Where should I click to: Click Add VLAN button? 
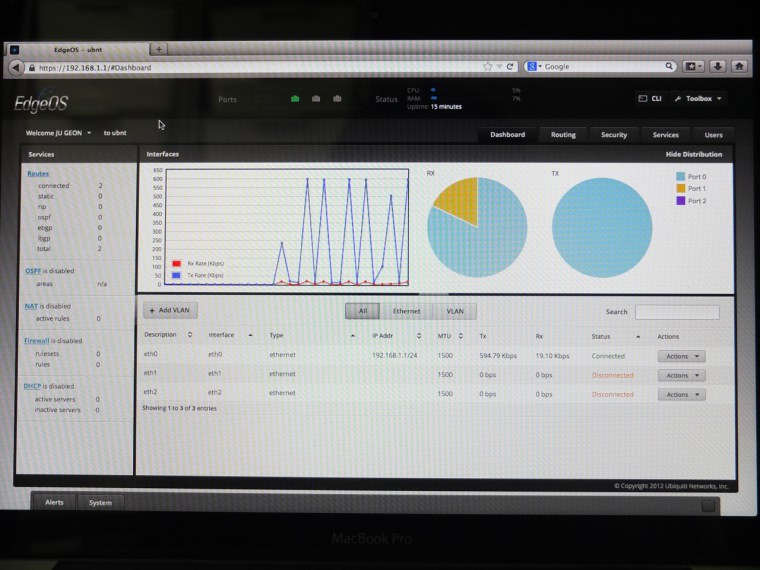[170, 310]
